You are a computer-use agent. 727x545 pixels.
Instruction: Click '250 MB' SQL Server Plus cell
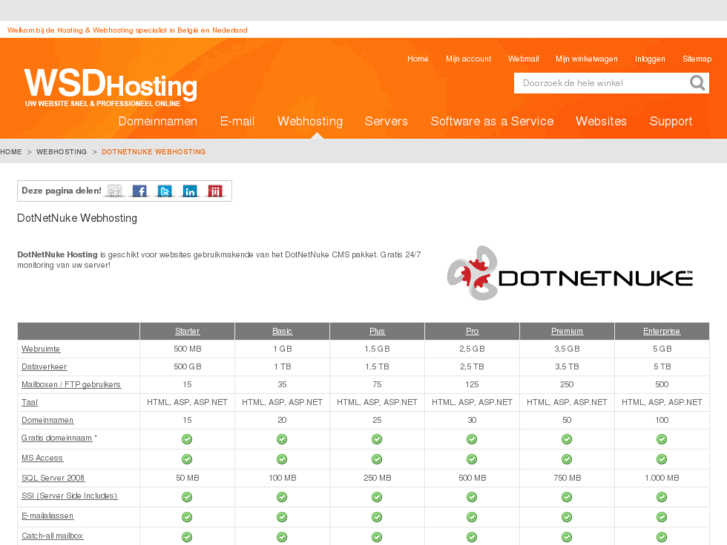coord(377,478)
